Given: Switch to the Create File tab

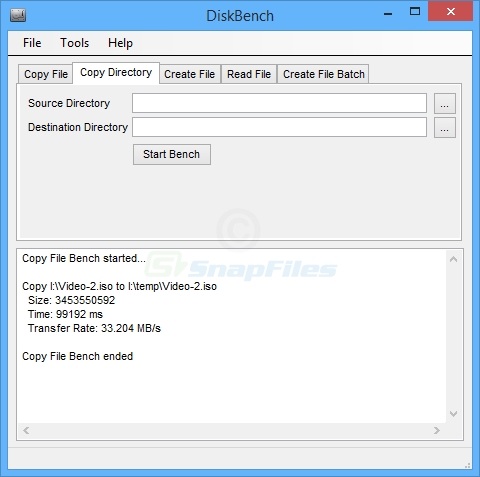Looking at the screenshot, I should [190, 74].
